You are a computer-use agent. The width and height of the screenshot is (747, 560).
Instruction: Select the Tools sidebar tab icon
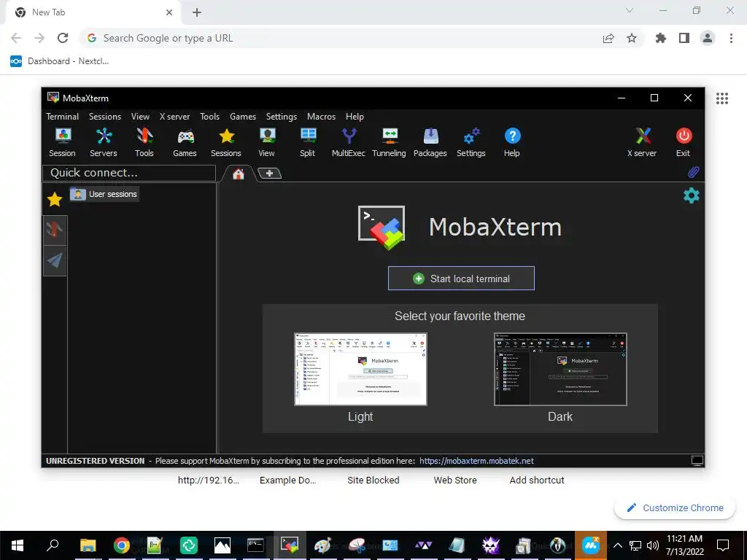(55, 230)
